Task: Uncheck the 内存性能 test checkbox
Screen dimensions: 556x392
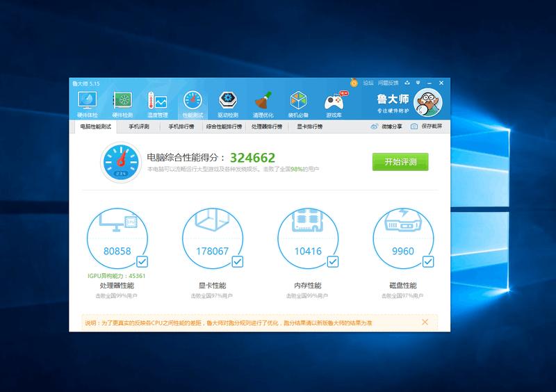Action: pos(333,262)
